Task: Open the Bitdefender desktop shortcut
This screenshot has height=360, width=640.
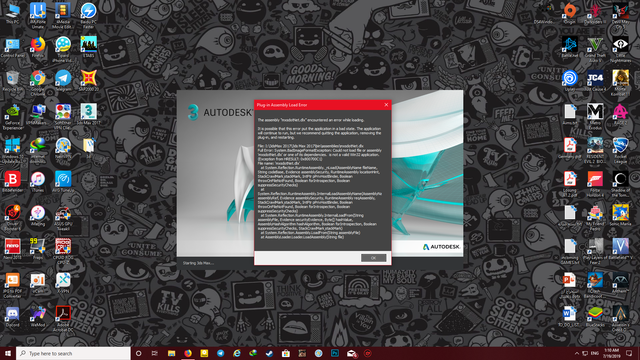Action: (x=12, y=182)
